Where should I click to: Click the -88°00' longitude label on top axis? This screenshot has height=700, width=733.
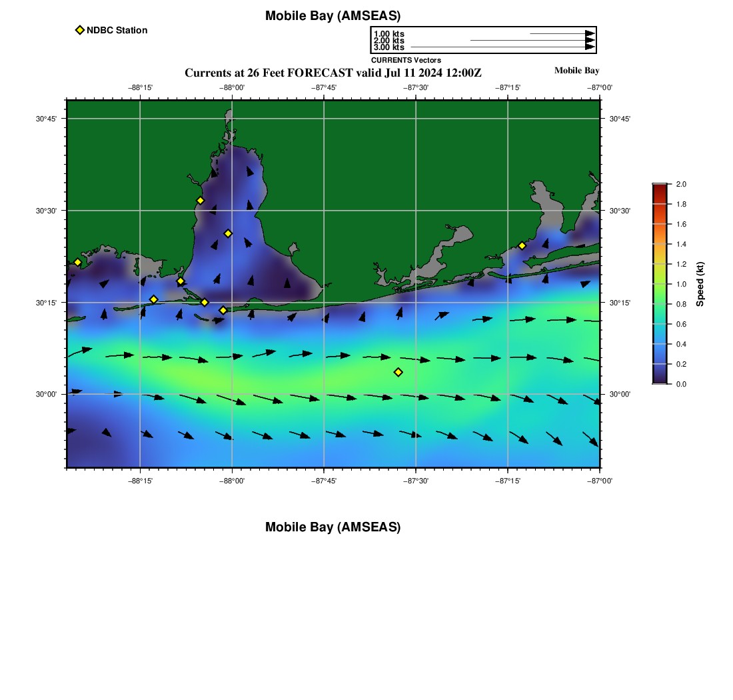232,87
